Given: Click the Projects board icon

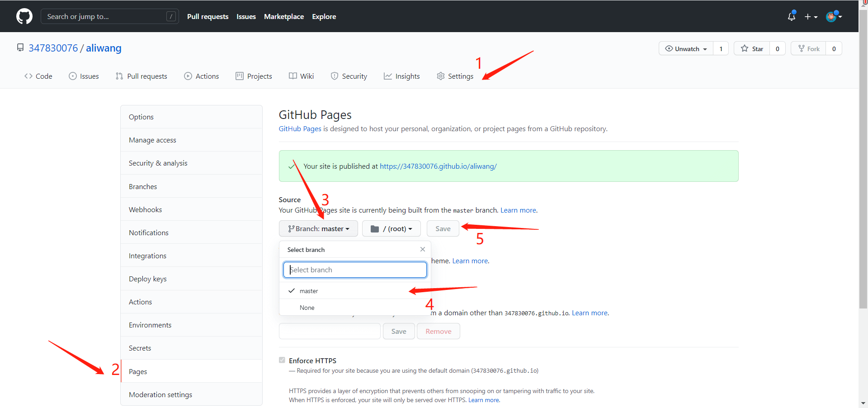Looking at the screenshot, I should (x=240, y=76).
